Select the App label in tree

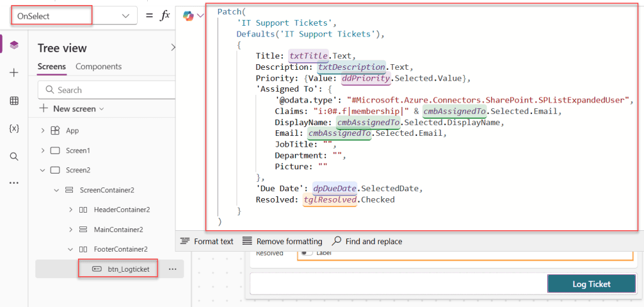tap(72, 131)
